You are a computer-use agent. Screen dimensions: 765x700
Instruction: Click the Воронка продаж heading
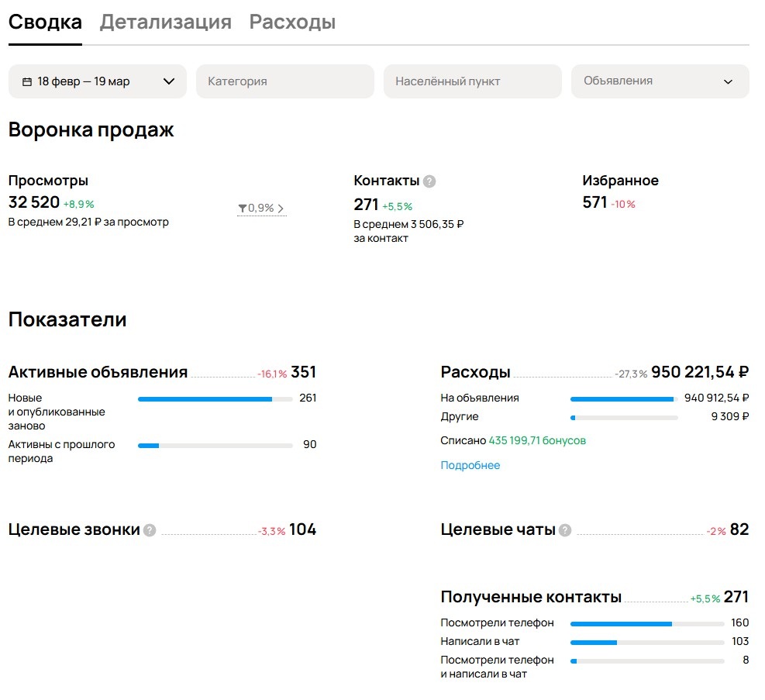tap(91, 129)
